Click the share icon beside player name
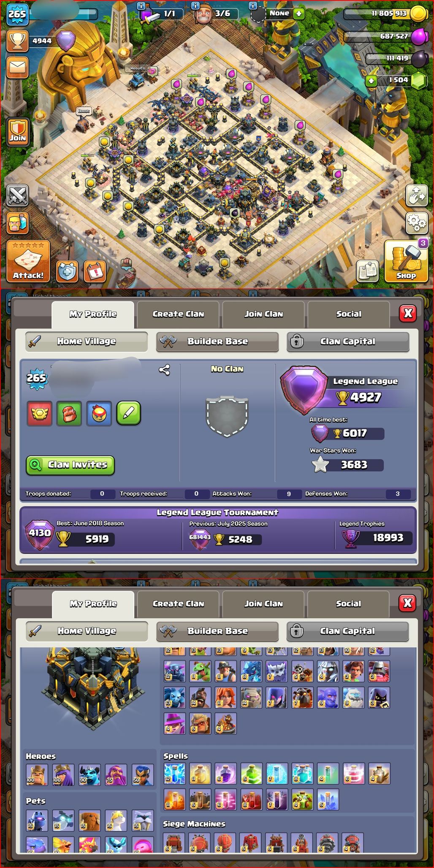 click(164, 370)
